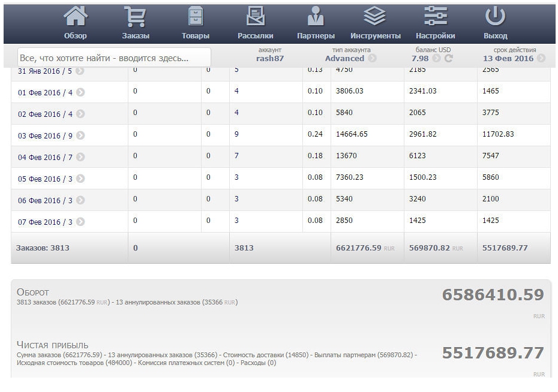Refresh the USD balance with the reload icon
The height and width of the screenshot is (392, 558).
[x=449, y=59]
